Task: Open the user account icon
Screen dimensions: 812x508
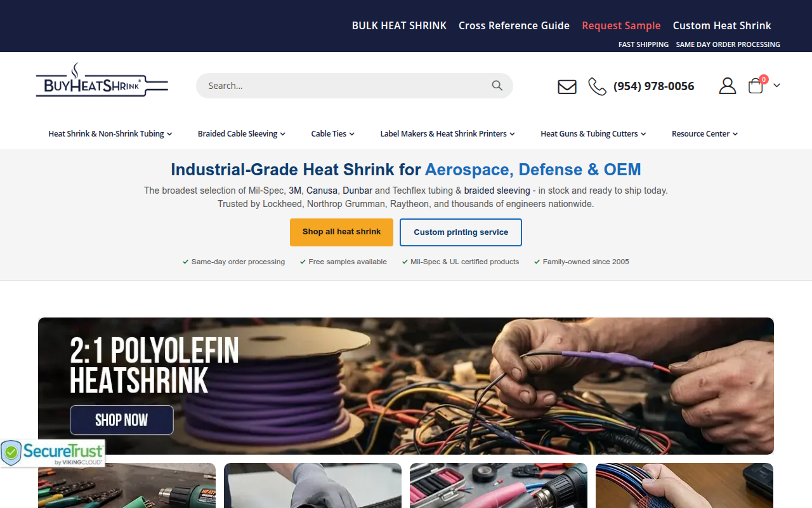Action: [728, 86]
